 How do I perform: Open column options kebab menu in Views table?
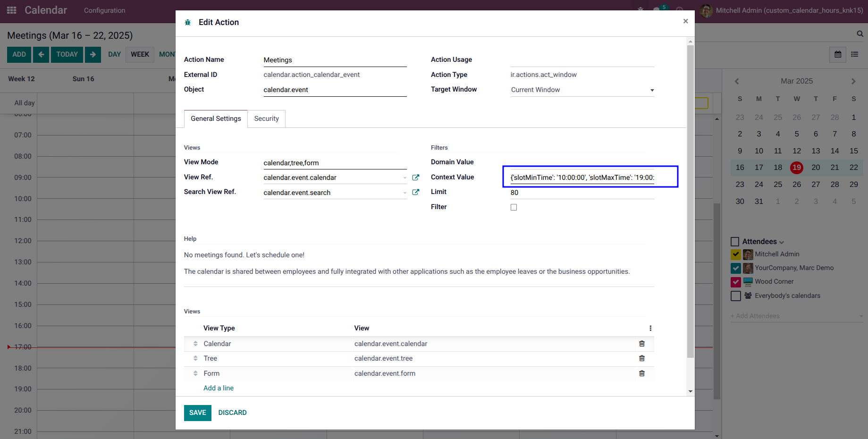tap(650, 328)
